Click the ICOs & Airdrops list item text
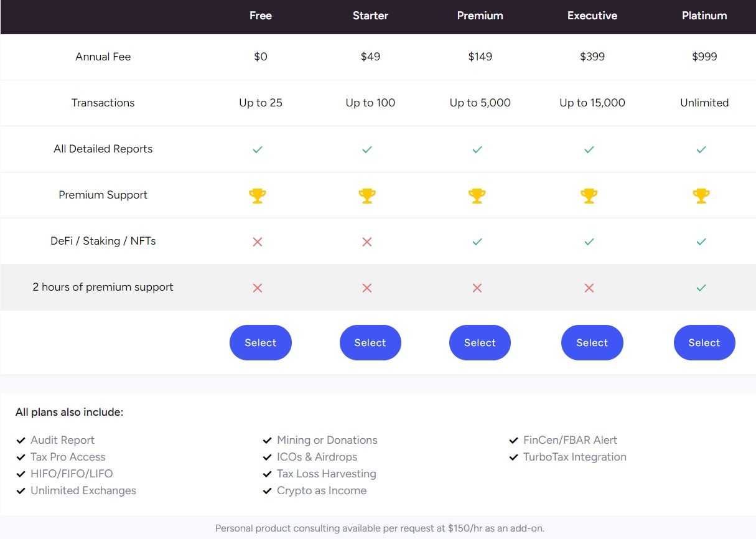This screenshot has width=756, height=539. [317, 457]
